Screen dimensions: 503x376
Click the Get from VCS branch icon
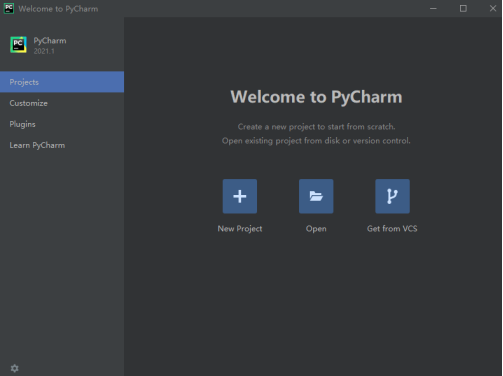pos(392,196)
